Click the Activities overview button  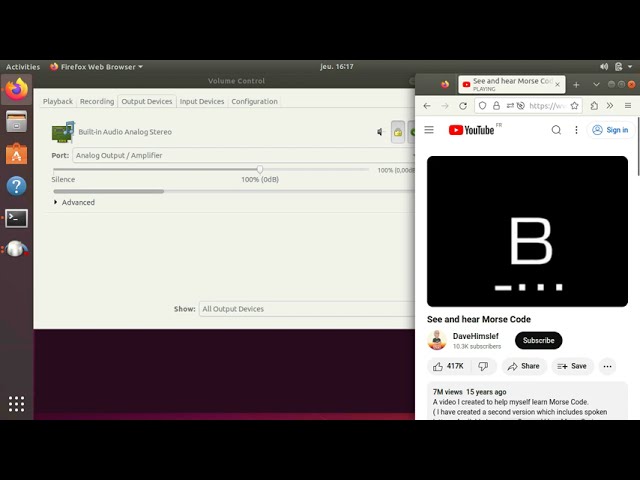(x=23, y=67)
